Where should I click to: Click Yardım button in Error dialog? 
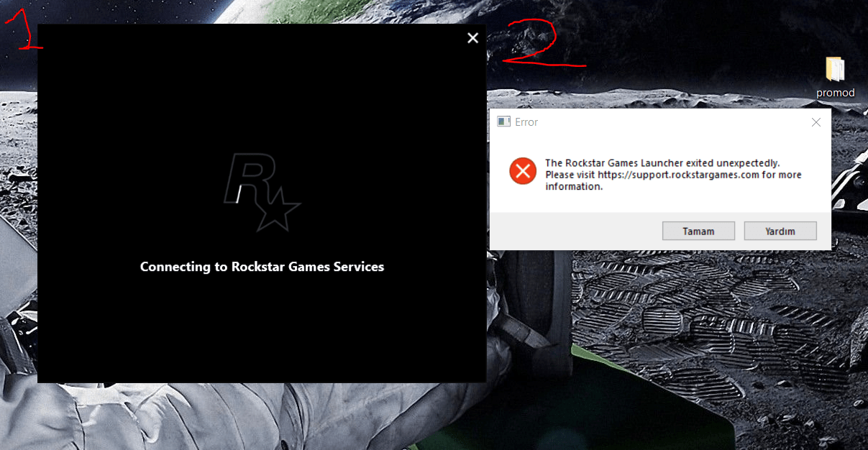pyautogui.click(x=780, y=231)
